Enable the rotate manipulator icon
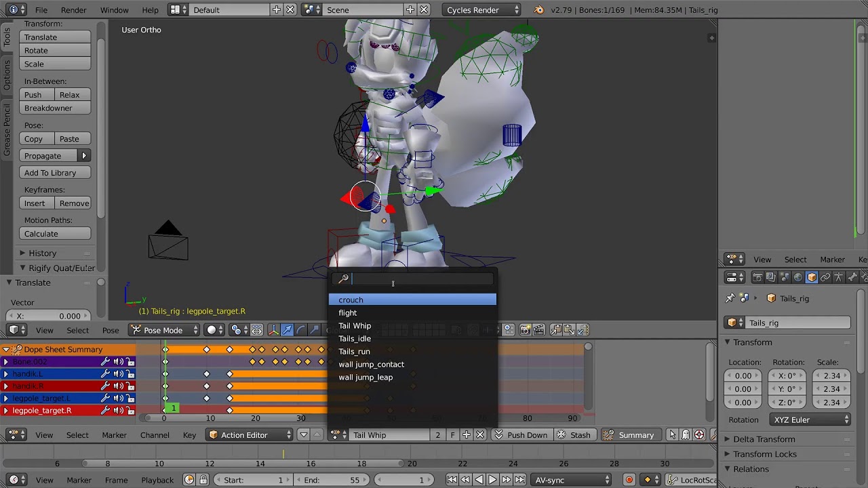This screenshot has width=868, height=488. pos(300,330)
